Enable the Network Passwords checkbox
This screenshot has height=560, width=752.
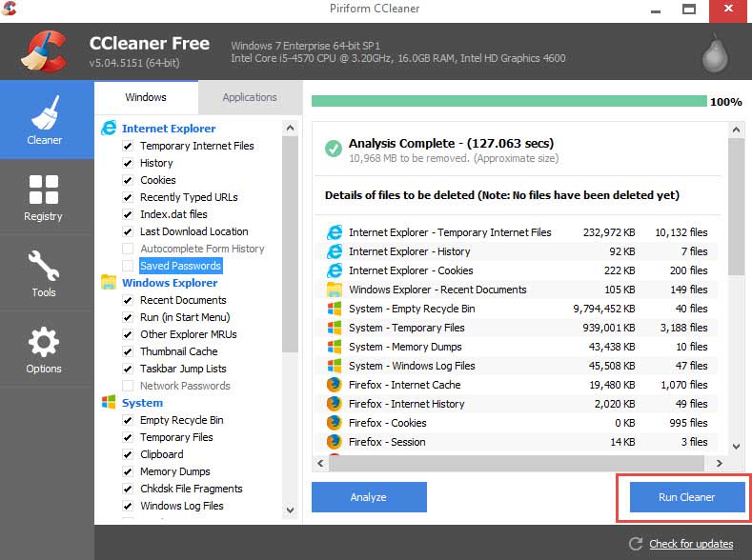click(128, 386)
